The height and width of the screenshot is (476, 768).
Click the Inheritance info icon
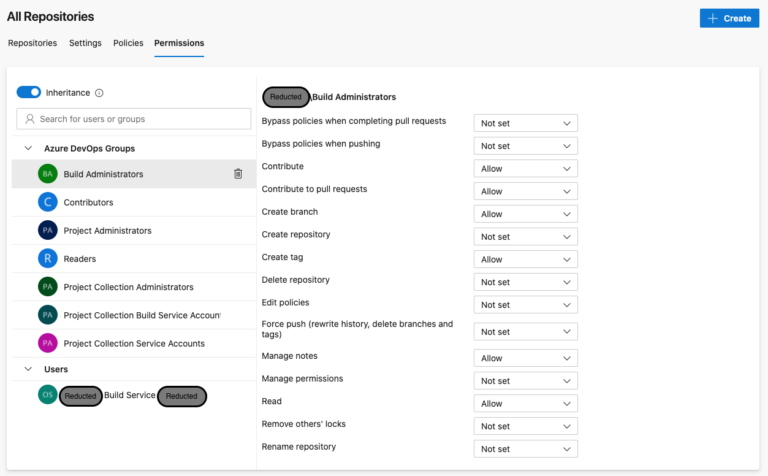tap(99, 93)
